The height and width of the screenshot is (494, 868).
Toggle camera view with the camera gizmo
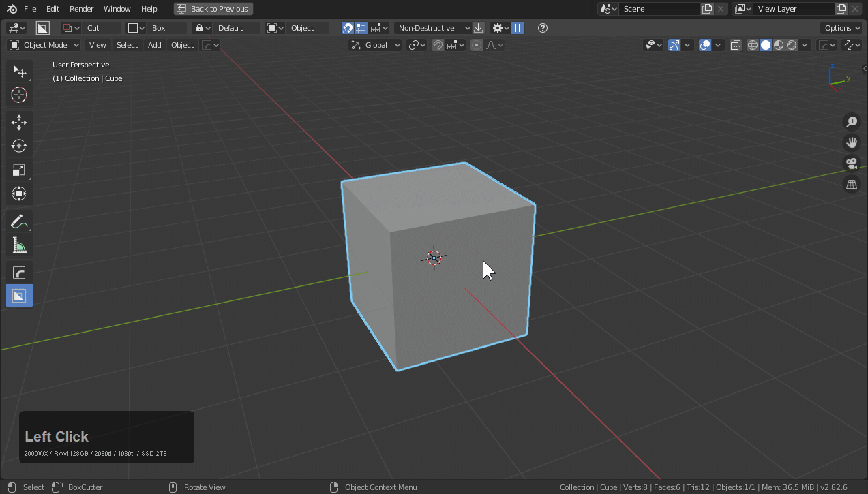tap(852, 164)
